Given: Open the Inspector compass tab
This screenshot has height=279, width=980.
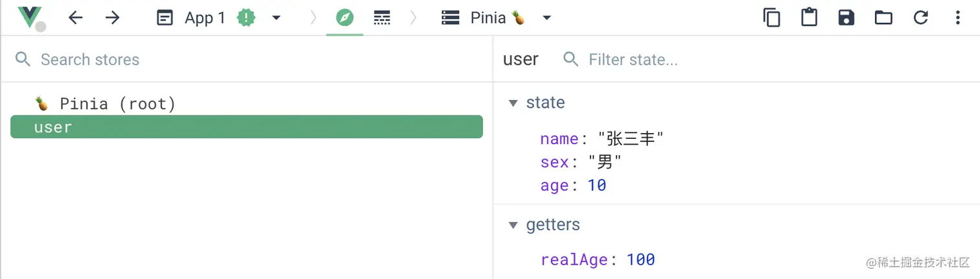Looking at the screenshot, I should point(345,18).
